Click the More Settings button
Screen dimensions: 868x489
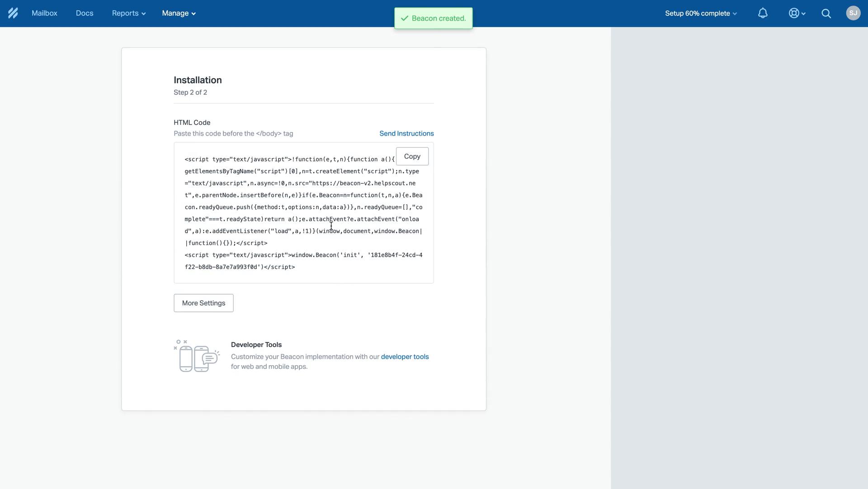point(203,302)
